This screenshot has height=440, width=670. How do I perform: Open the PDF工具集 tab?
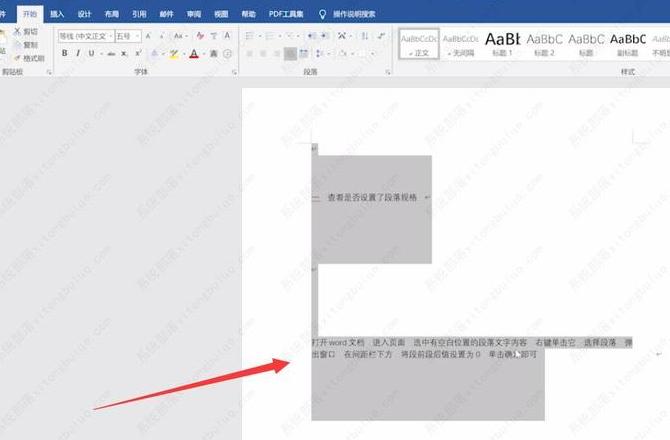point(286,14)
